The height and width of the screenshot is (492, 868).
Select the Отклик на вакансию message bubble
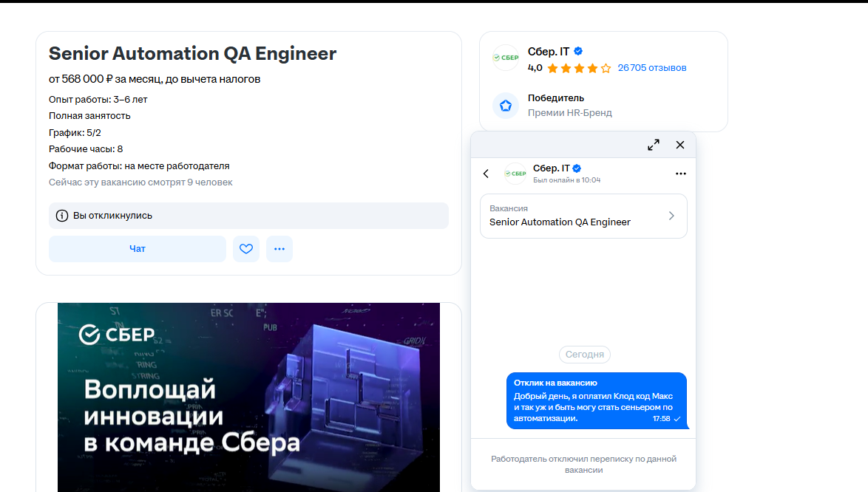pos(597,401)
